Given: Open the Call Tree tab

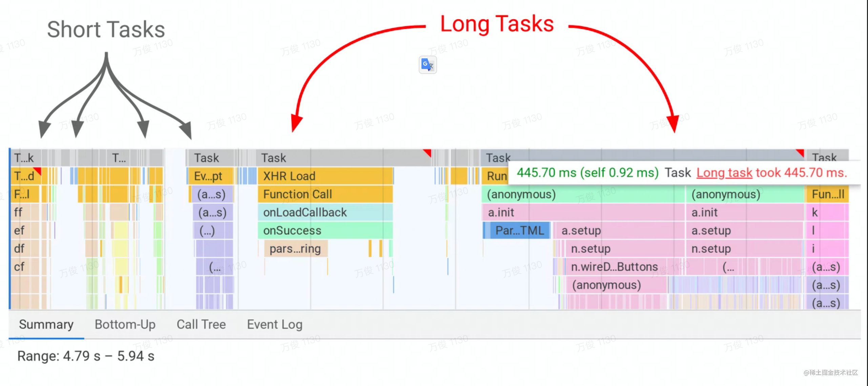Looking at the screenshot, I should (x=201, y=324).
